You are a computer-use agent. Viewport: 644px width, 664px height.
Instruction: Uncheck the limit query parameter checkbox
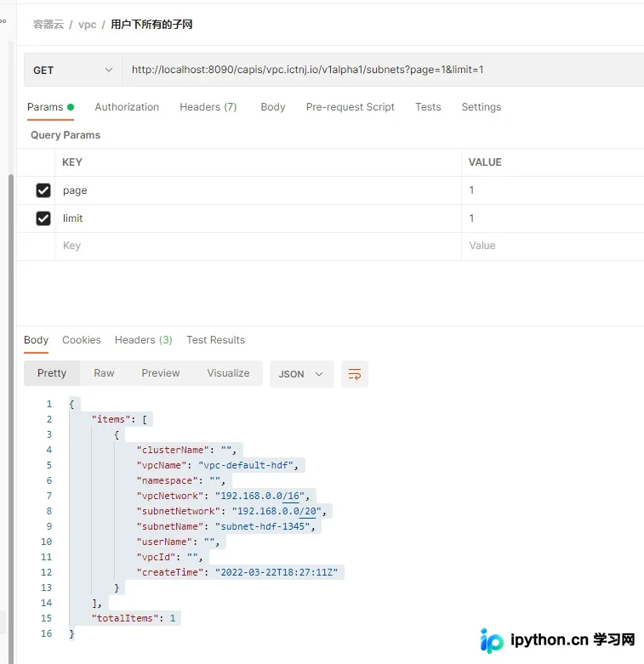click(x=43, y=218)
